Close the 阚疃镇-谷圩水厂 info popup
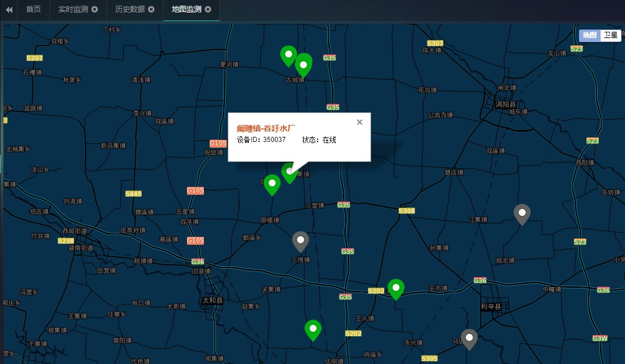This screenshot has height=364, width=625. click(359, 122)
